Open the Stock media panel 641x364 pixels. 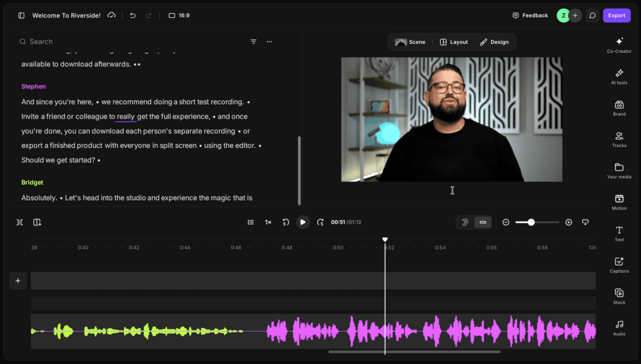[x=619, y=296]
